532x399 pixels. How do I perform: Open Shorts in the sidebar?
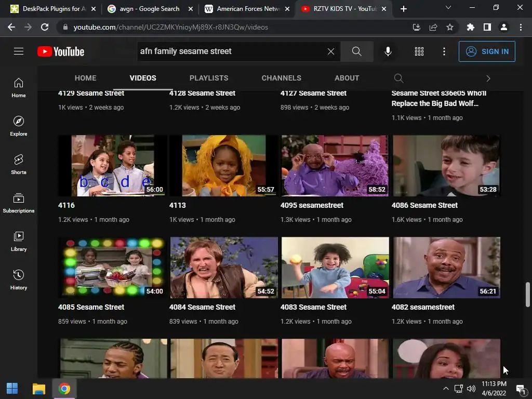click(19, 164)
